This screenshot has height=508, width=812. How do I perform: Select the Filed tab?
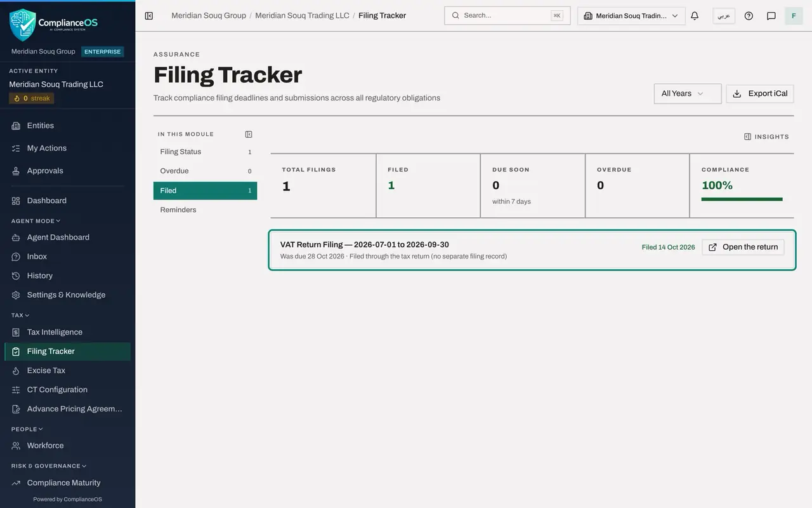[x=205, y=190]
